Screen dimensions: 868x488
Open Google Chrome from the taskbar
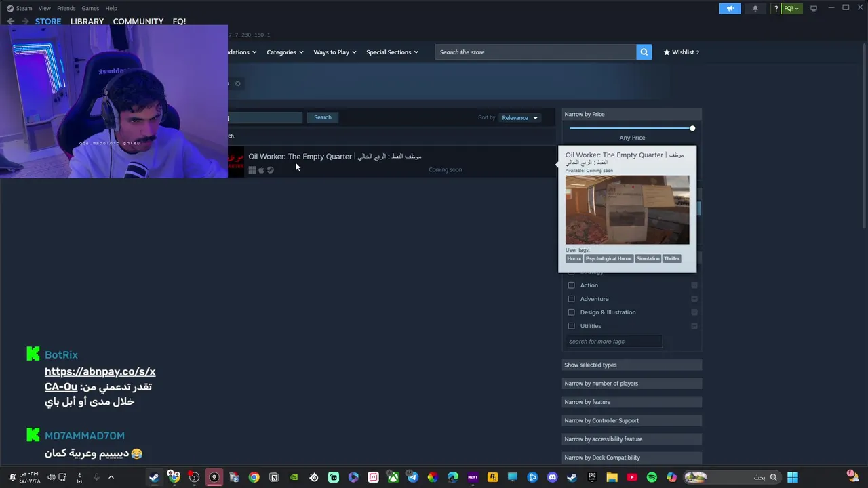click(254, 477)
